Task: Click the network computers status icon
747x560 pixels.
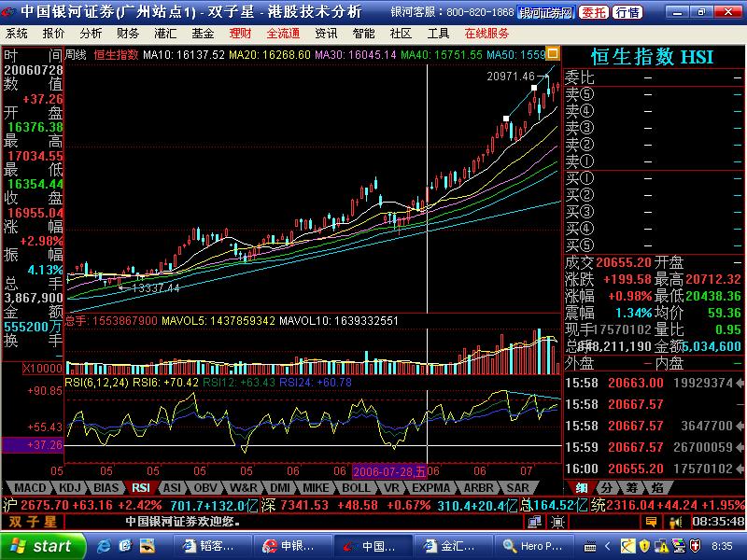Action: coord(534,523)
